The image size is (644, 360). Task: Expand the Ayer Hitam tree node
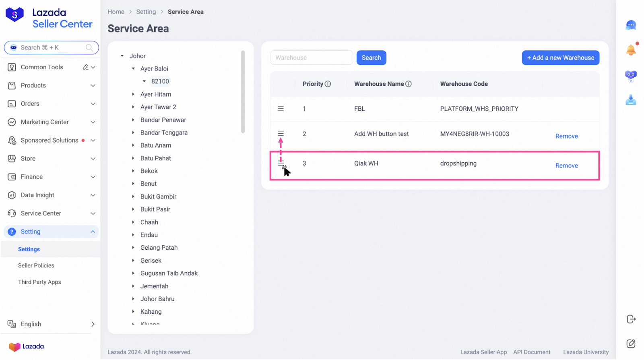click(133, 94)
